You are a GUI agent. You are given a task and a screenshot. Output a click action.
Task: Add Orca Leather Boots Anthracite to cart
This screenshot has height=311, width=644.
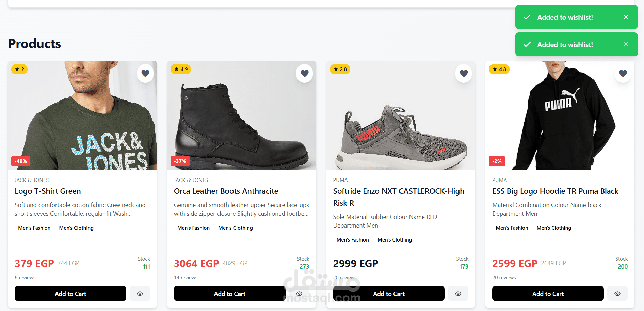point(229,294)
